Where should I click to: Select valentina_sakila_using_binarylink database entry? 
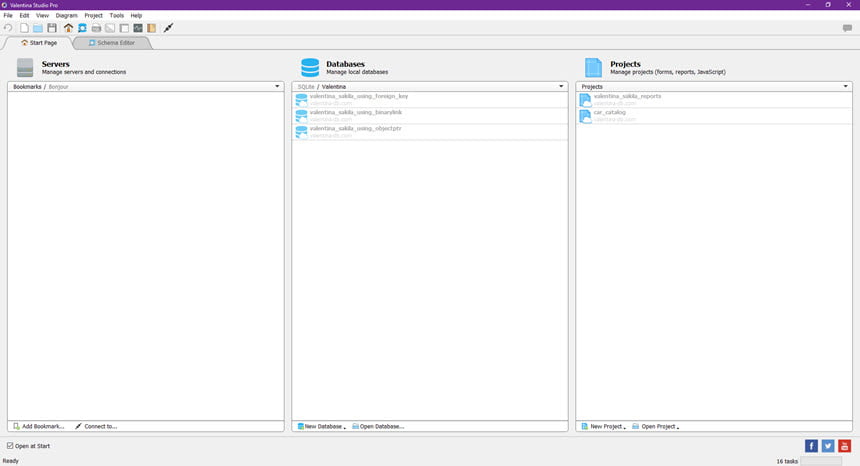[x=430, y=116]
